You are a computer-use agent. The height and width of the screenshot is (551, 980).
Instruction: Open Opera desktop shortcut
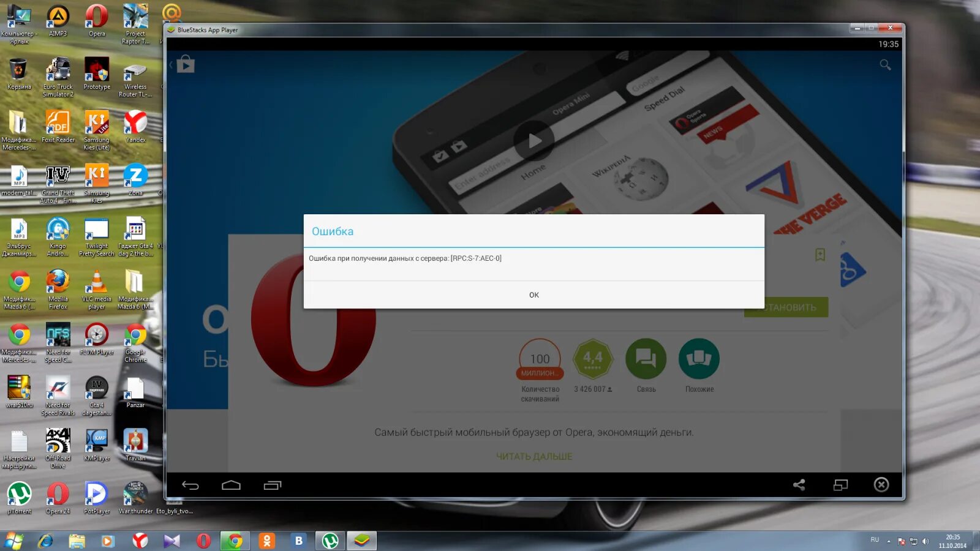coord(97,20)
